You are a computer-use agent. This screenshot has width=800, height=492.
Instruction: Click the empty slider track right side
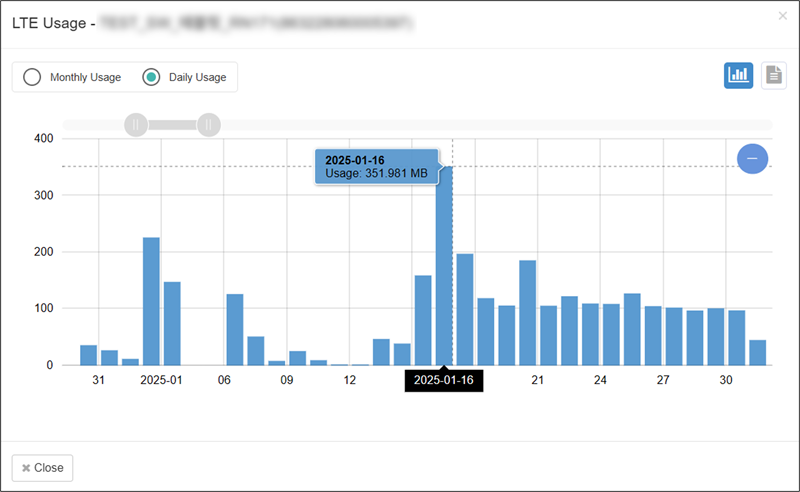500,125
